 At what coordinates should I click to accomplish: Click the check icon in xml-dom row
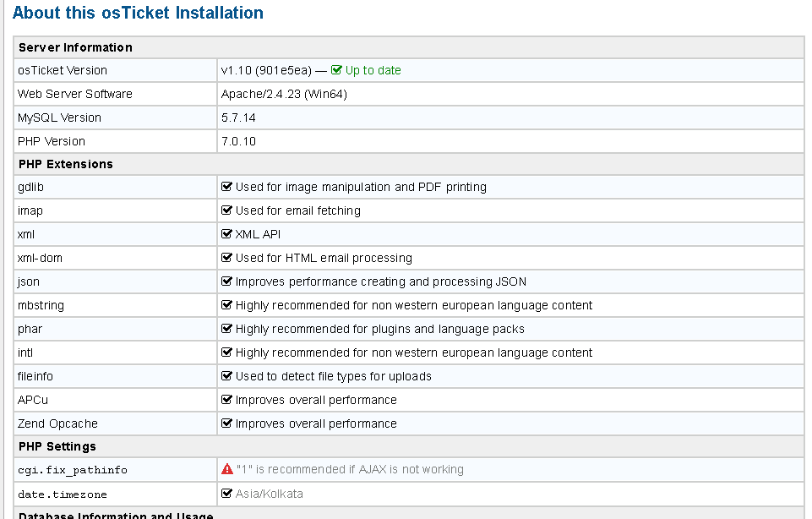[x=226, y=258]
